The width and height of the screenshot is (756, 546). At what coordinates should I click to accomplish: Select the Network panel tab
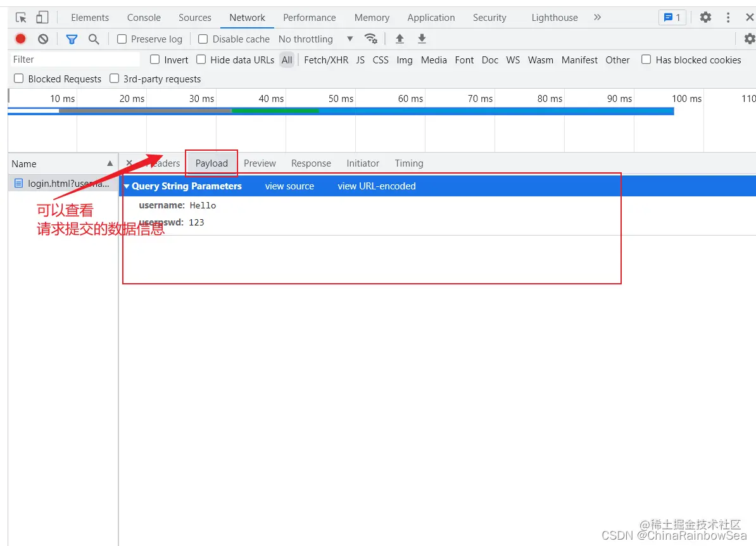(x=248, y=18)
